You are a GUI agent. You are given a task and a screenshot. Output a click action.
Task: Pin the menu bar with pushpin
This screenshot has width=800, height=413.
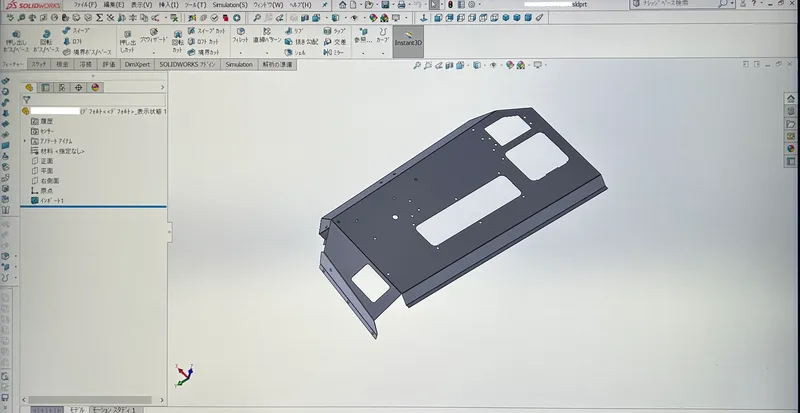click(324, 5)
